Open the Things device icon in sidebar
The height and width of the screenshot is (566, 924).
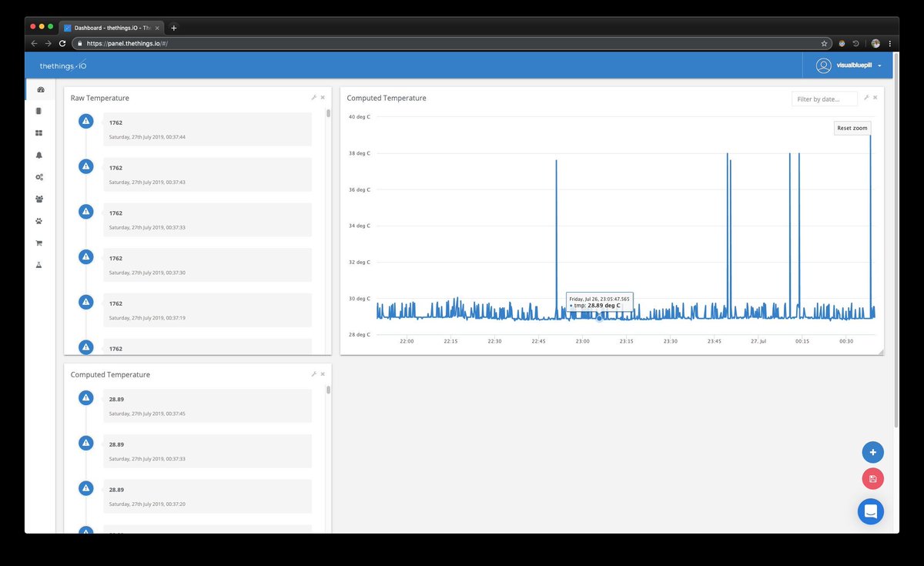[x=39, y=111]
